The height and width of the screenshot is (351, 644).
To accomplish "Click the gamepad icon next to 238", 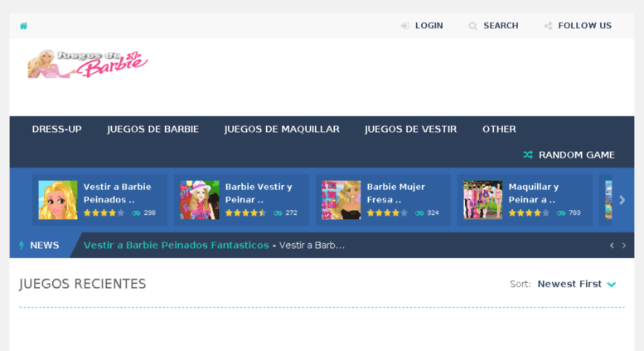I will (x=136, y=213).
